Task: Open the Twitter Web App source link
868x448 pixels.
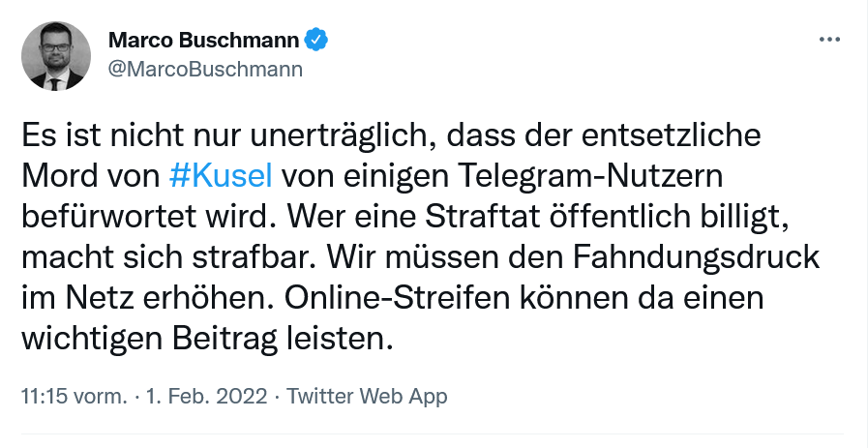Action: pos(368,397)
